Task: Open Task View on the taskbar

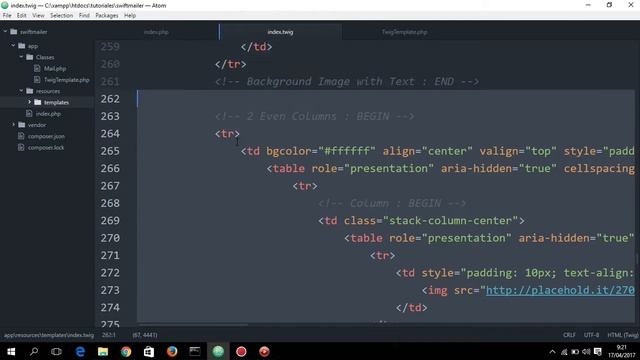Action: point(56,351)
